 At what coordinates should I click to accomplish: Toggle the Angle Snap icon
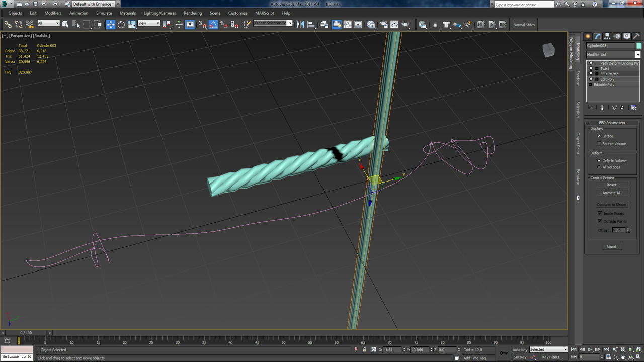tap(213, 24)
